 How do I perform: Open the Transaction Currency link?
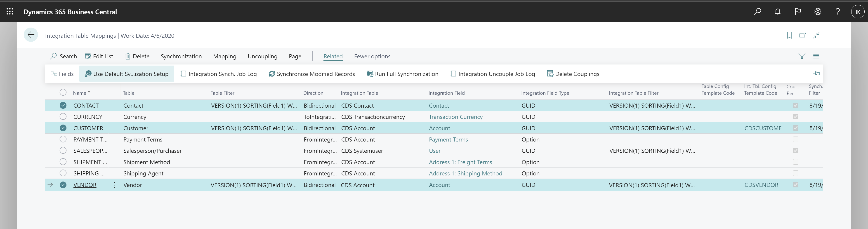(x=455, y=116)
